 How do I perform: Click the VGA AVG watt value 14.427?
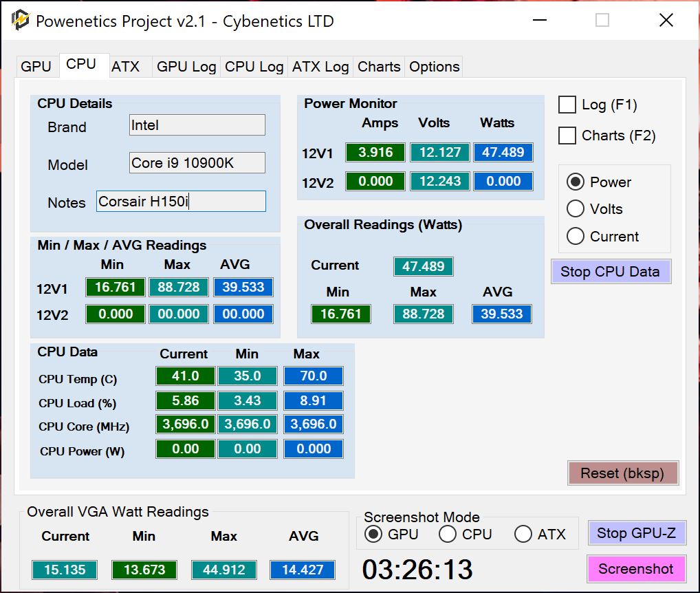click(303, 570)
